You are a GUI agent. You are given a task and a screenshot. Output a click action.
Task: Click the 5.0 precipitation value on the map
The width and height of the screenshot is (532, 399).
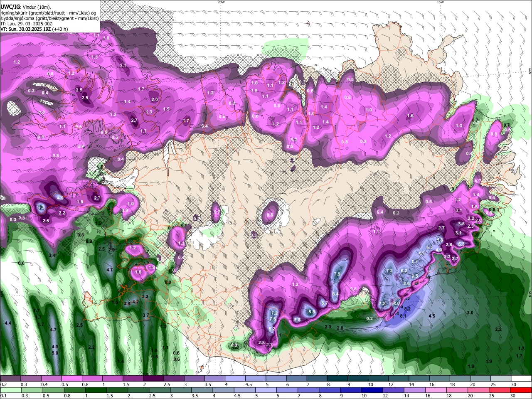[55, 353]
